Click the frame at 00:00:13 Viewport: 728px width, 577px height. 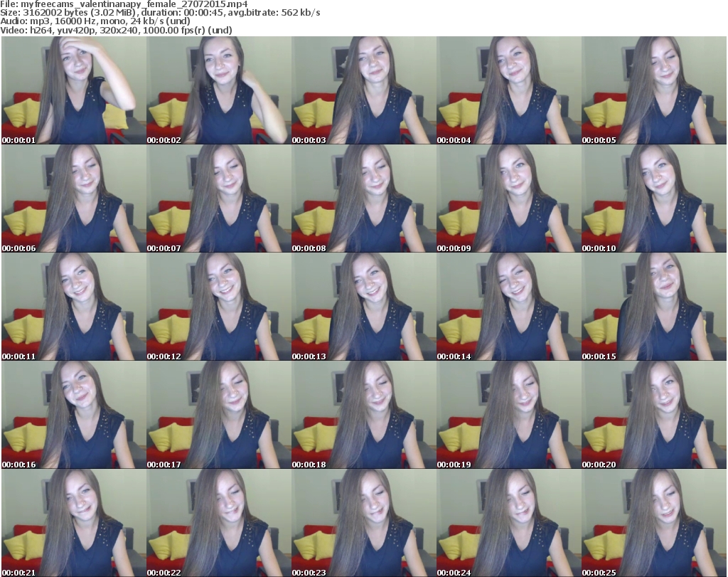pyautogui.click(x=363, y=307)
